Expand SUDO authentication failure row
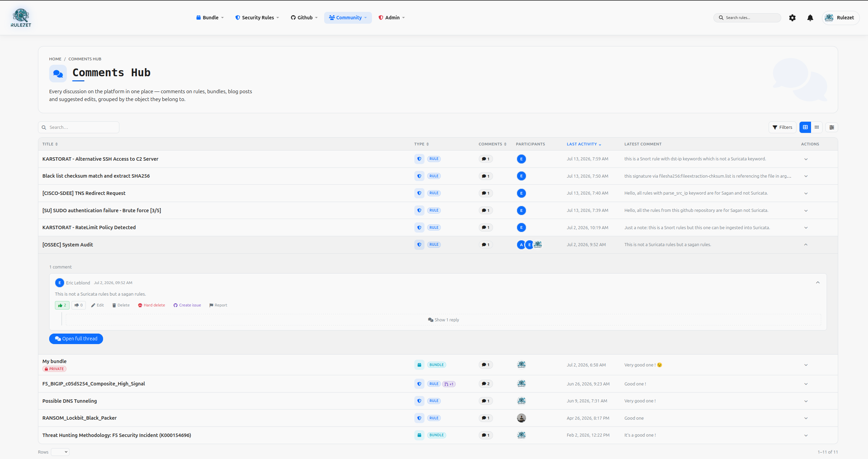This screenshot has width=868, height=459. click(806, 211)
